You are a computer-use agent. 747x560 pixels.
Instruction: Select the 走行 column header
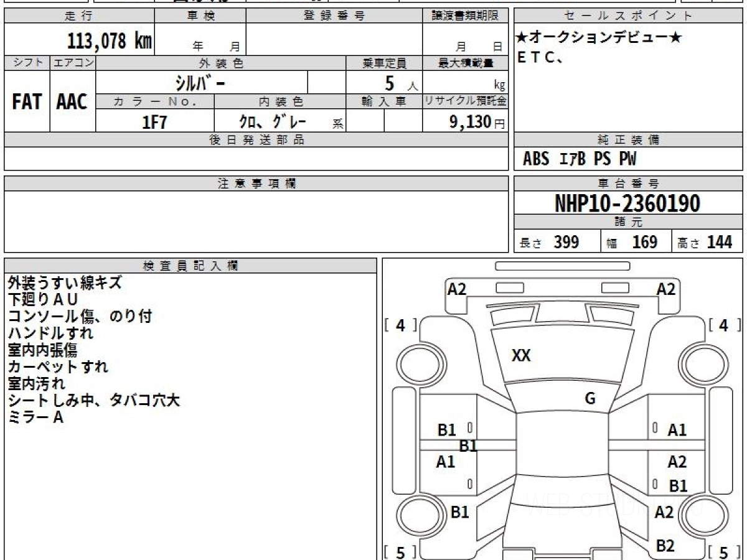point(78,16)
